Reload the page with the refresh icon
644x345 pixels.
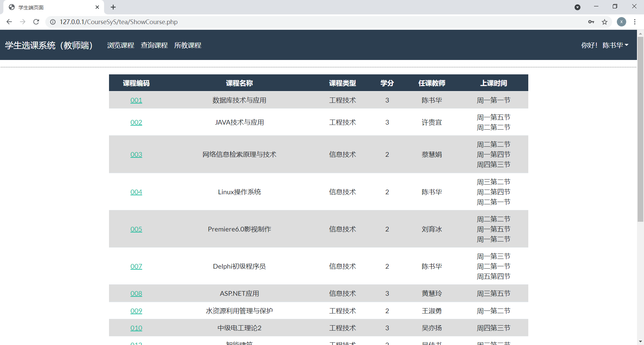(36, 22)
